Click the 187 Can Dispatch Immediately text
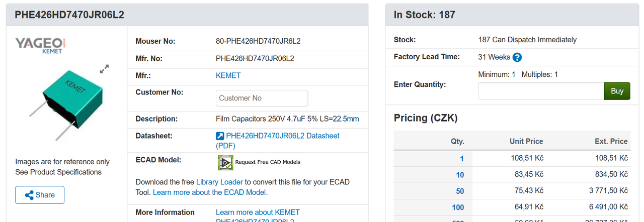644x222 pixels. tap(527, 40)
